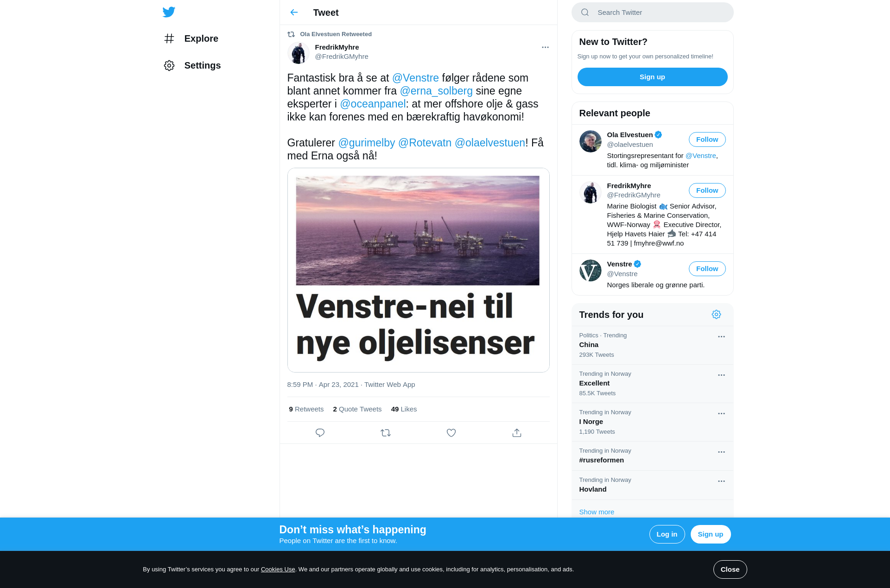Open the Trends settings gear icon

tap(716, 315)
